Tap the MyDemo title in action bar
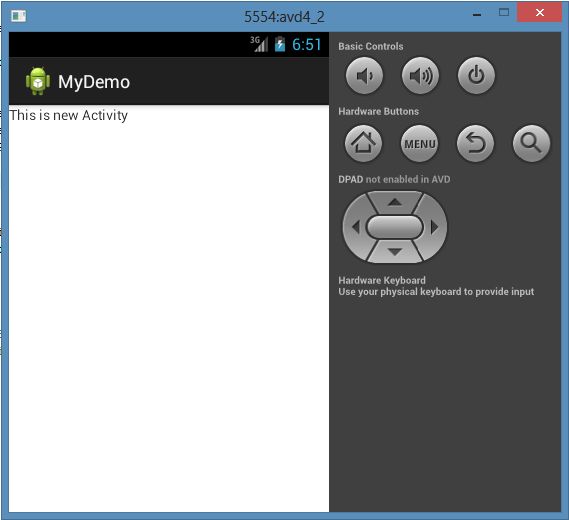The width and height of the screenshot is (569, 520). [94, 82]
